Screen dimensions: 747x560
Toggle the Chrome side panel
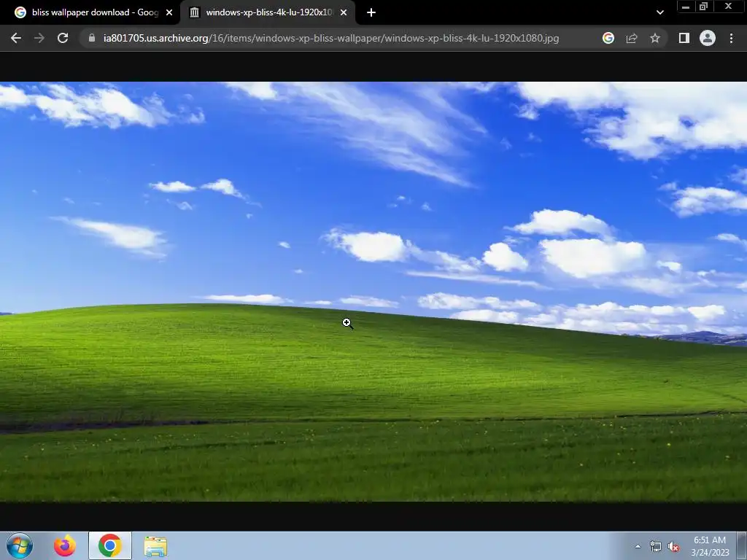pyautogui.click(x=684, y=38)
